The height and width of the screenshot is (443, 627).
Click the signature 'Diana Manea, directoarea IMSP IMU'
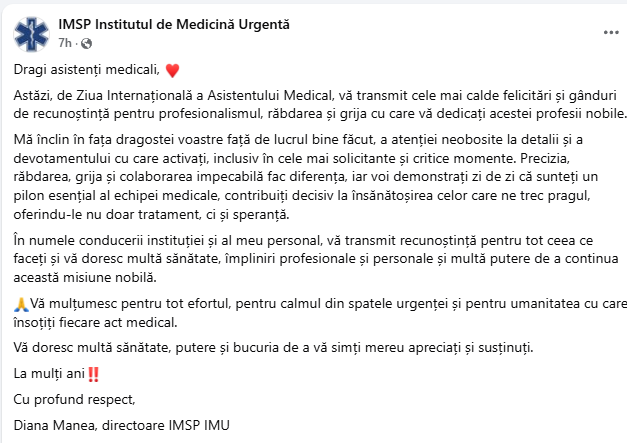(122, 425)
